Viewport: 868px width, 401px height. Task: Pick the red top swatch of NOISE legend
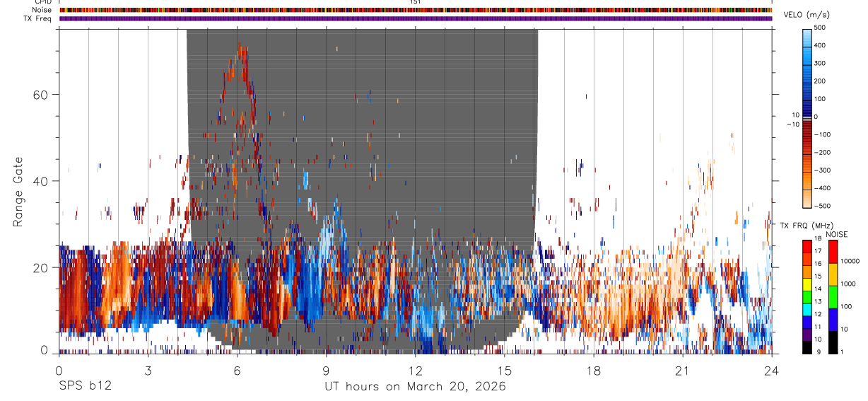point(833,252)
